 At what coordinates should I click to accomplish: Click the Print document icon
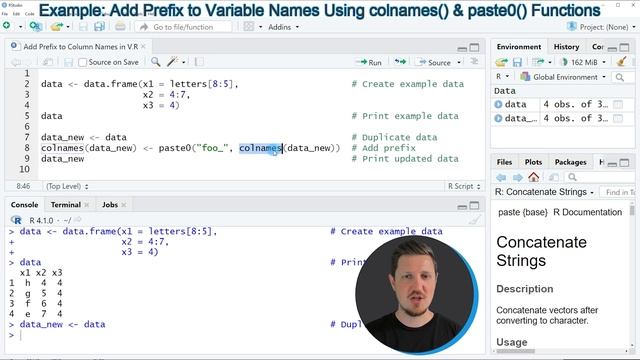click(120, 27)
